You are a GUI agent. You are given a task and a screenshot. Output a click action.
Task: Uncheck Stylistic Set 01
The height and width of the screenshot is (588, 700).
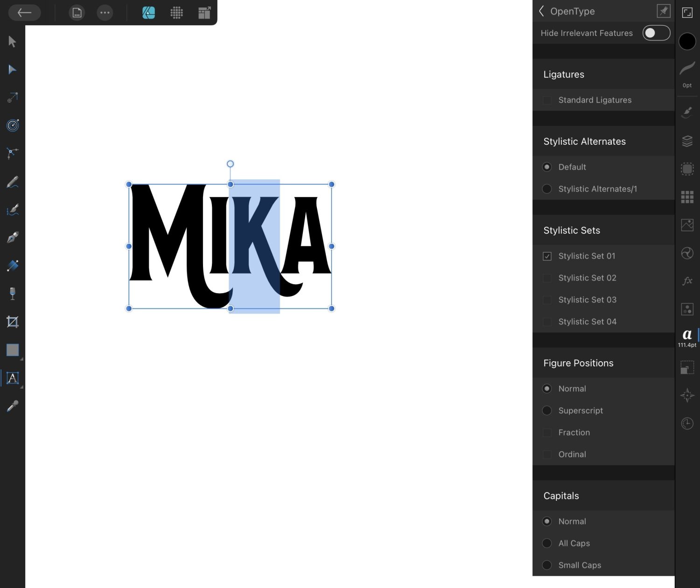[x=547, y=256]
